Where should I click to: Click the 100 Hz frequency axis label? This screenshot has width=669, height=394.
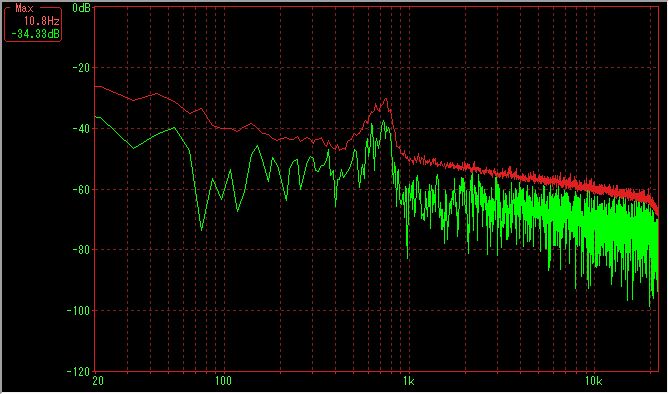click(223, 381)
